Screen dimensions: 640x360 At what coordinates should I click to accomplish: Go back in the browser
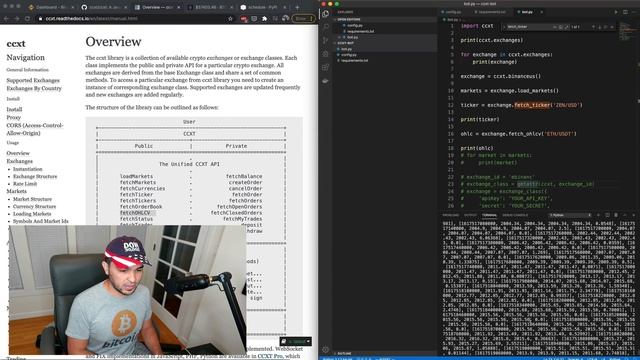[6, 18]
